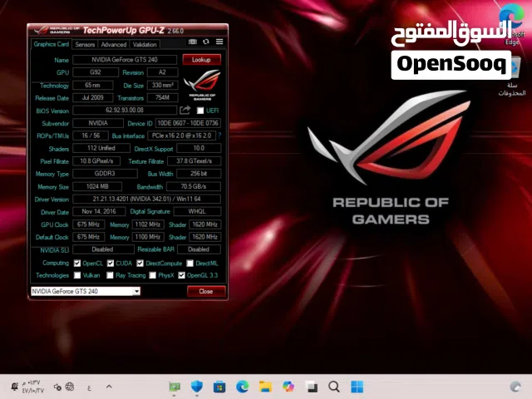Switch to GPU-Z taskbar icon
The height and width of the screenshot is (399, 532).
click(x=175, y=387)
